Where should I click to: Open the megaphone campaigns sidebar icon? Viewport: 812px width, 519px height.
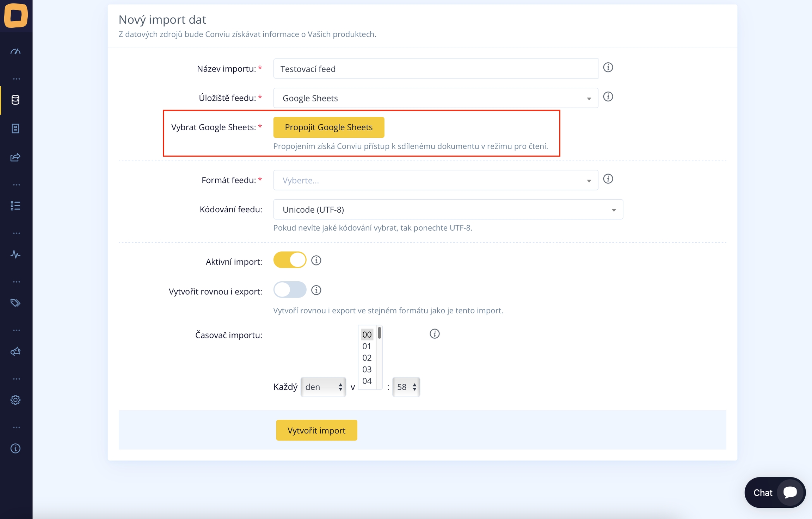[16, 351]
